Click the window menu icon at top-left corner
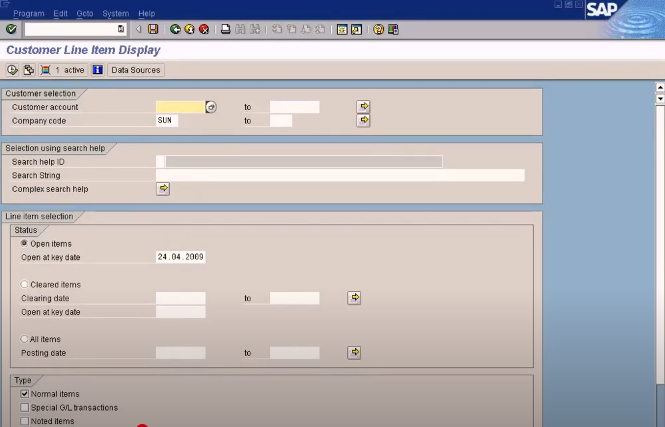 pos(5,4)
